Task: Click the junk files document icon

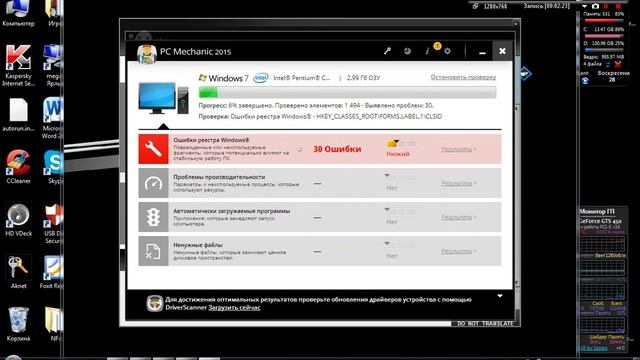Action: (153, 251)
